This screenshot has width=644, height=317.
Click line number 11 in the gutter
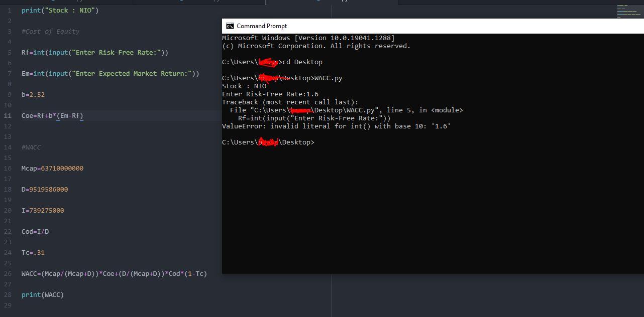pyautogui.click(x=8, y=115)
